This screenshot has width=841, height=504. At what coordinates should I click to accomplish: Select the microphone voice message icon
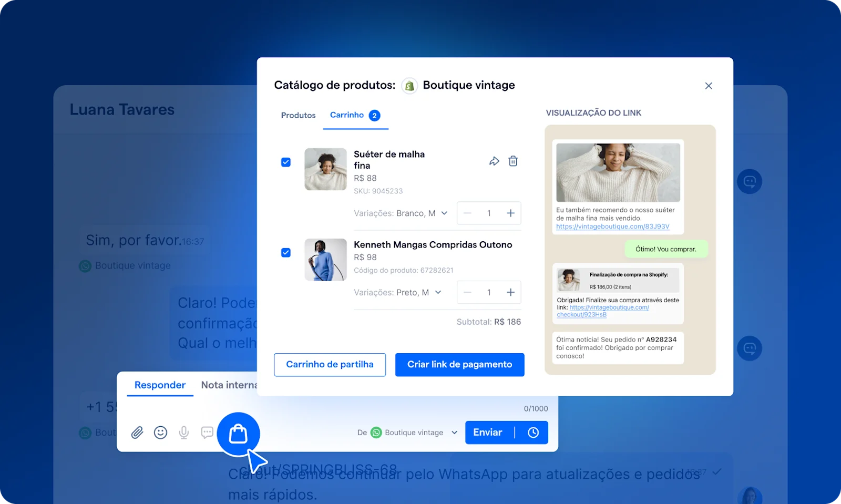pyautogui.click(x=183, y=433)
